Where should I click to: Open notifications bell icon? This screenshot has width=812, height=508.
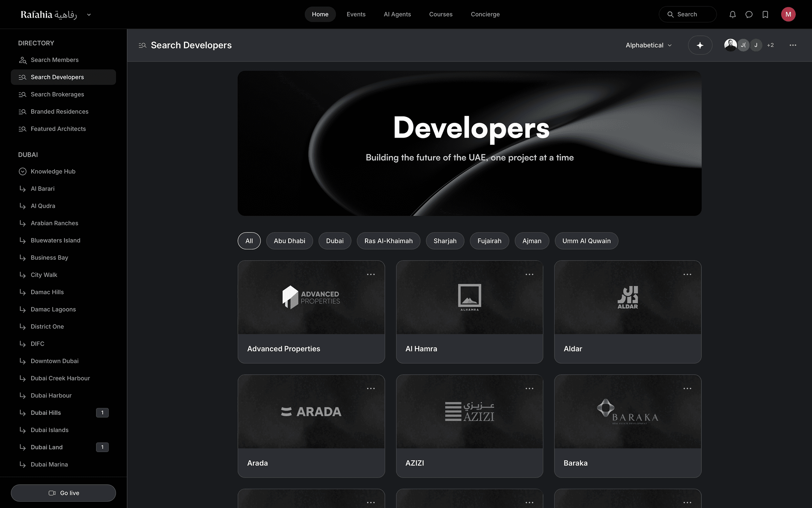732,14
